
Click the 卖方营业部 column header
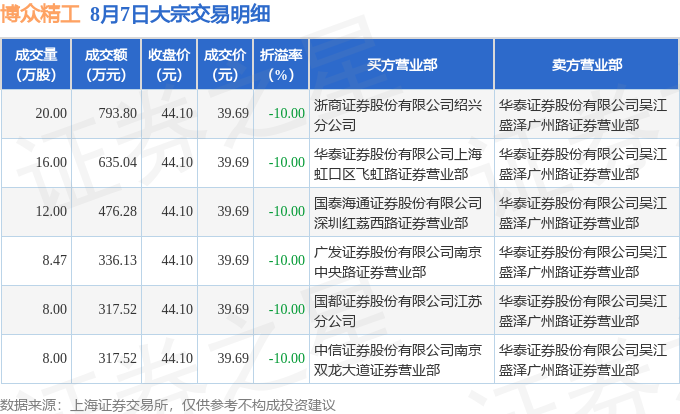587,65
